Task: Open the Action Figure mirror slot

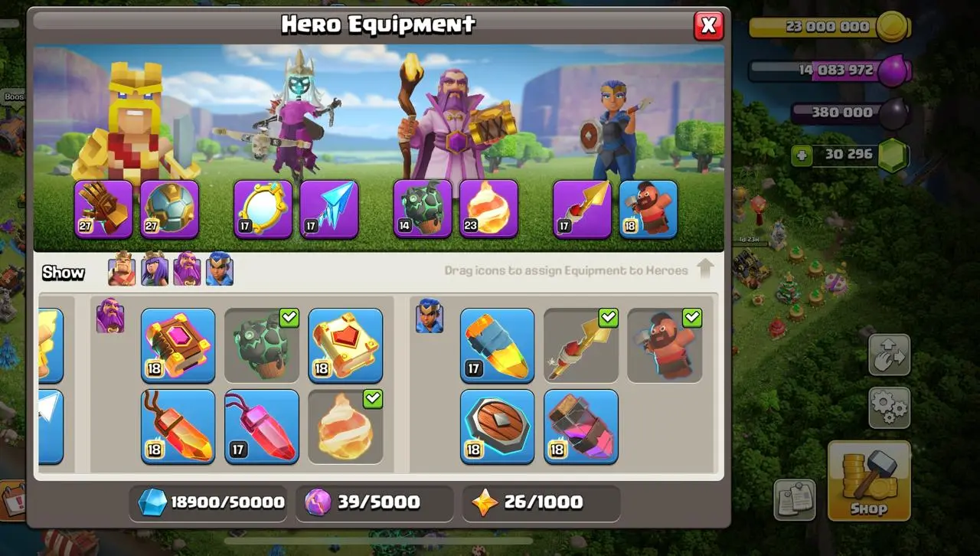Action: click(263, 209)
